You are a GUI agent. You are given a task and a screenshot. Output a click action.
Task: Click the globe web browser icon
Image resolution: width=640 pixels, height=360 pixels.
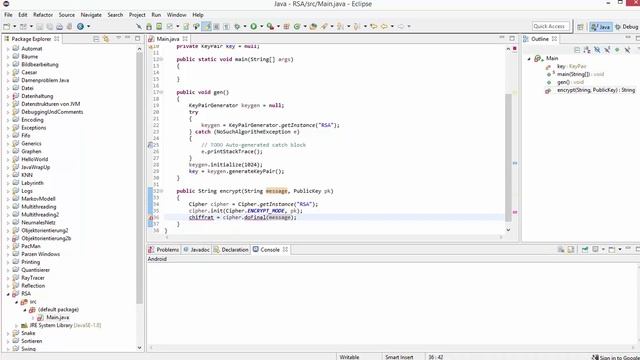pos(80,27)
